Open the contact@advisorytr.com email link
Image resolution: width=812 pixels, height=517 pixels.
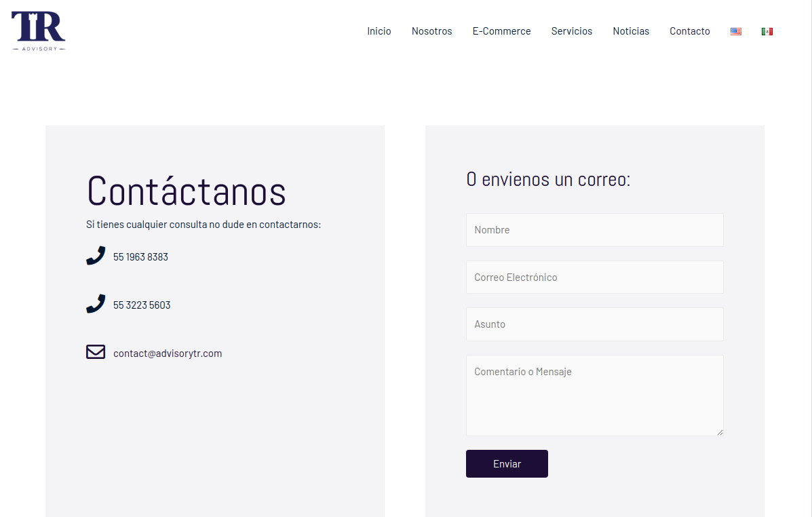click(x=168, y=353)
